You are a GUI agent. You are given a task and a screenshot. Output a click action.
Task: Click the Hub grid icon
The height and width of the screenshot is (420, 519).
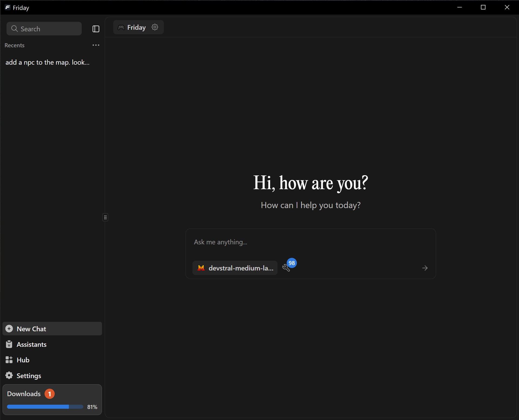9,360
